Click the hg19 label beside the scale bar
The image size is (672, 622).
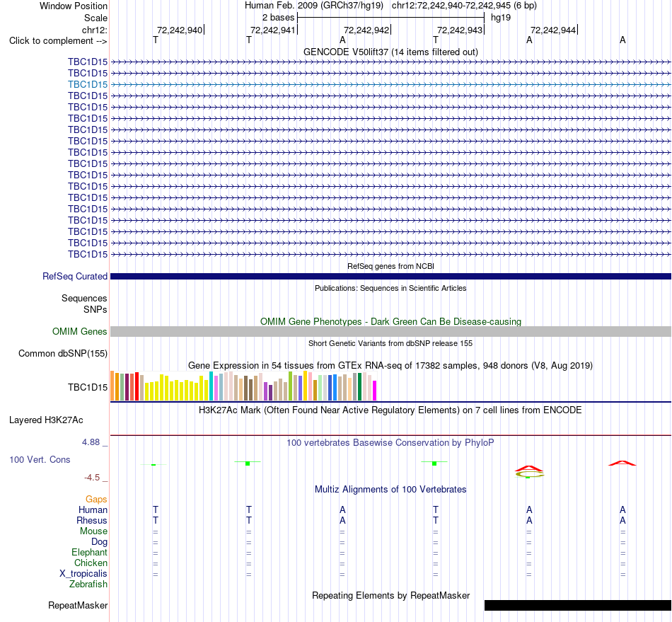click(x=501, y=18)
